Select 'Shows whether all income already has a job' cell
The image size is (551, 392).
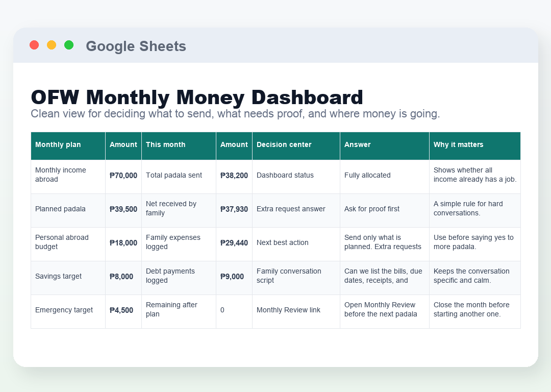tap(475, 177)
